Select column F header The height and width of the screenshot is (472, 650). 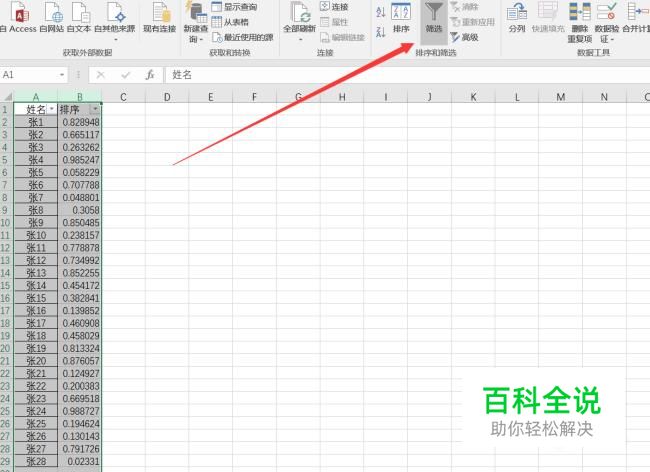pyautogui.click(x=254, y=97)
